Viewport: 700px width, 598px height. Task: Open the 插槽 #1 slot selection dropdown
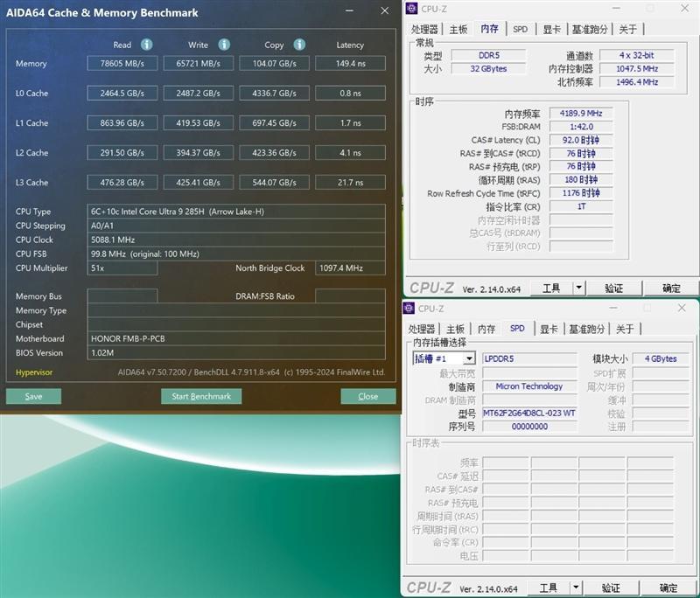coord(469,358)
